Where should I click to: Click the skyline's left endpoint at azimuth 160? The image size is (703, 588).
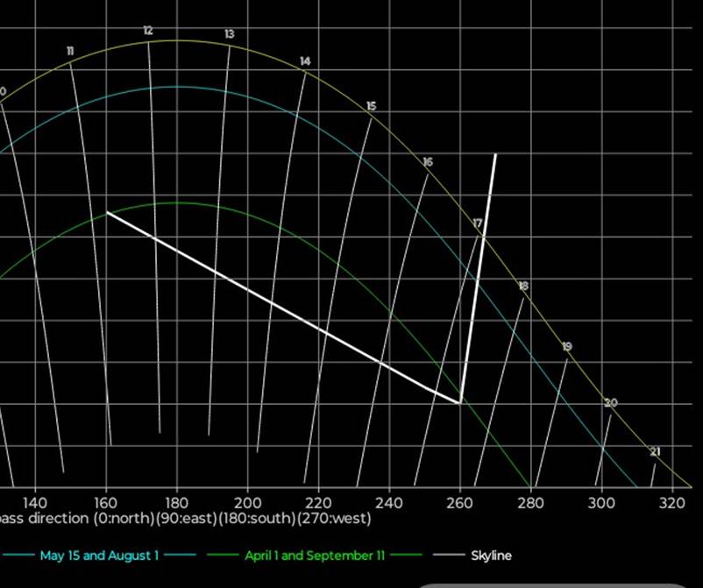point(107,213)
